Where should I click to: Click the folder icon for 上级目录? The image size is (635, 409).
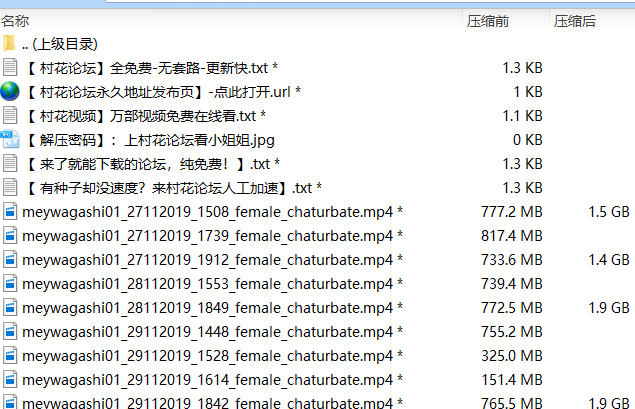click(10, 43)
